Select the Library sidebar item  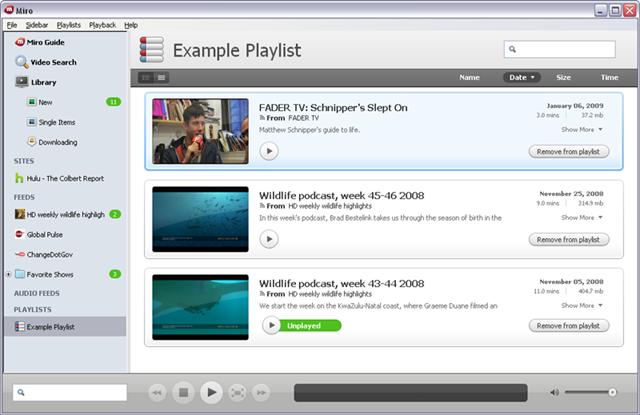pos(42,82)
